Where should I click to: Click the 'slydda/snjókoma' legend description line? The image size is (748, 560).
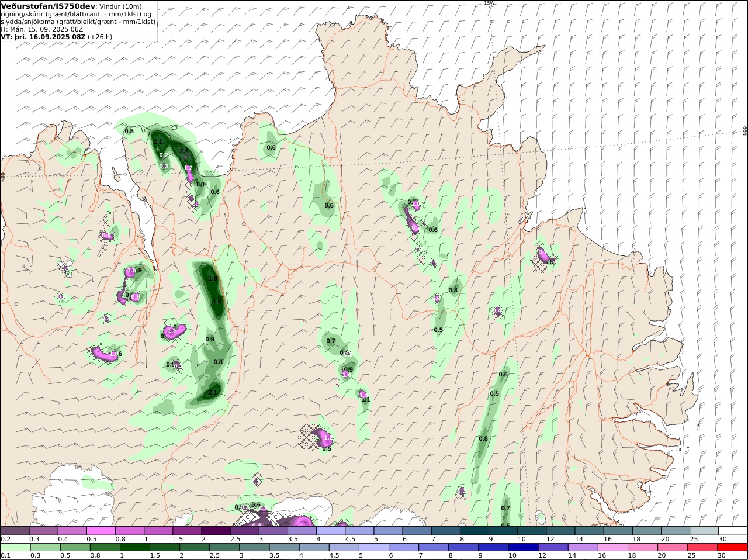78,21
